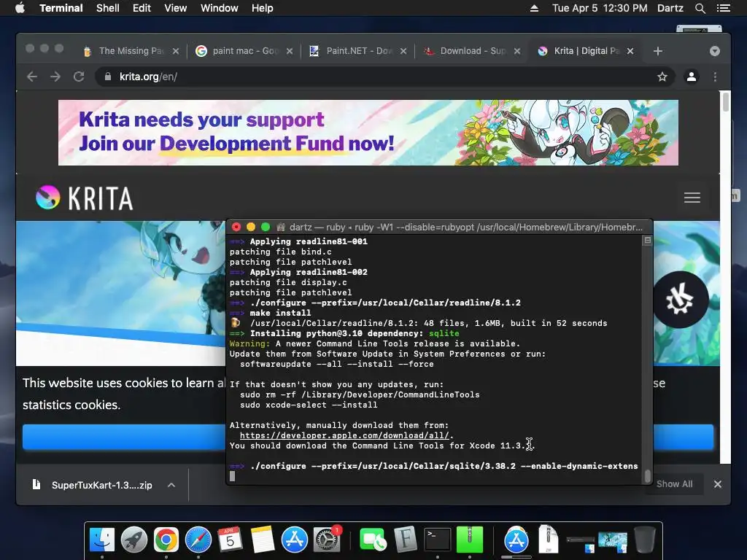Close The Missing Package tab
747x560 pixels.
click(x=176, y=51)
